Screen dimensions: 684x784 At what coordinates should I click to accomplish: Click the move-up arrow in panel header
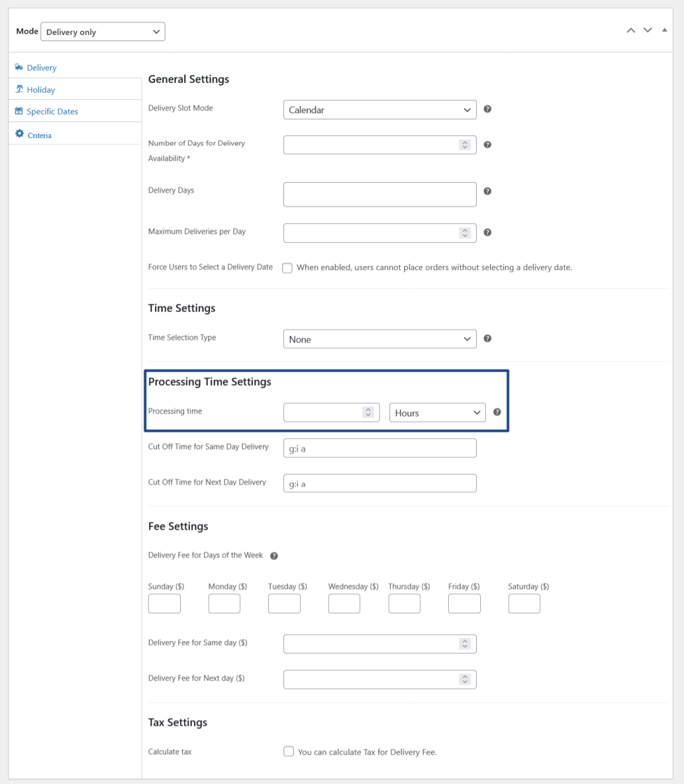[x=631, y=31]
